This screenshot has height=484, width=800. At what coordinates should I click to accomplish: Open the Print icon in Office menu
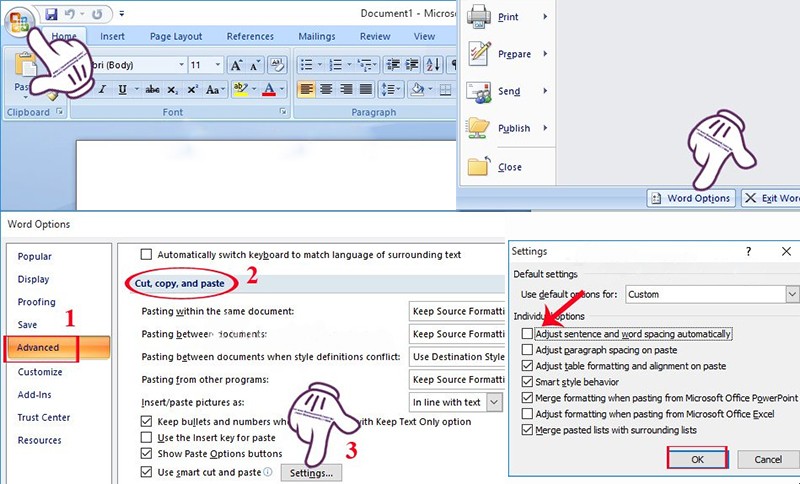pos(479,17)
